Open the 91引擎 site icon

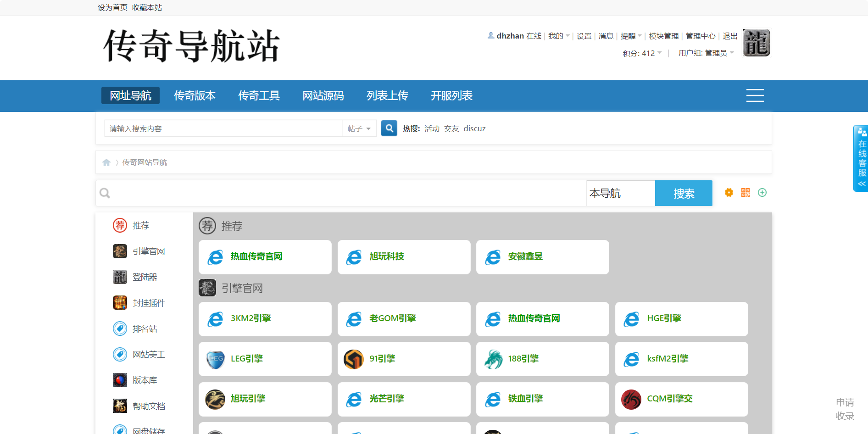[353, 359]
